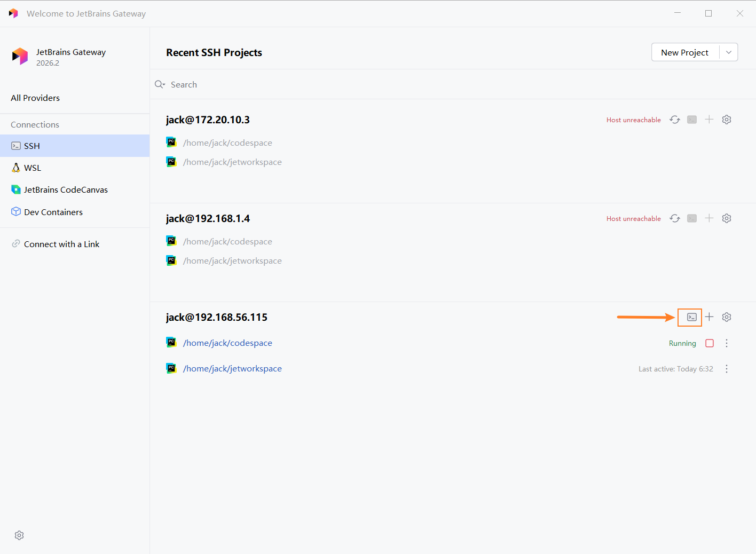Click Host unreachable status for 192.168.1.4
This screenshot has height=554, width=756.
(633, 219)
